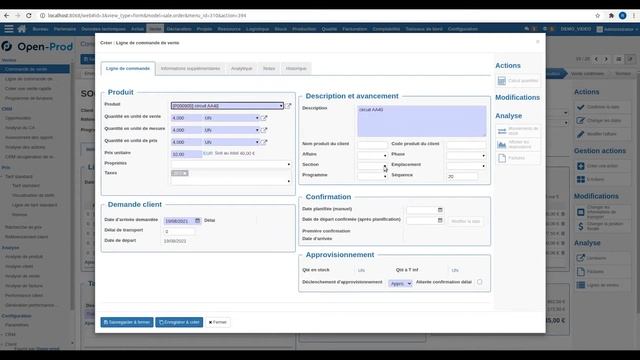Click quantity value in Quantité en unité de vente
The width and height of the screenshot is (640, 360).
click(x=186, y=118)
